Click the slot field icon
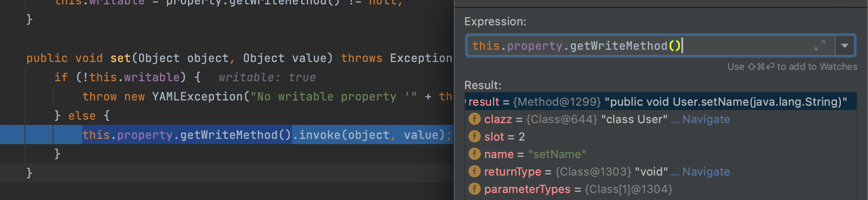This screenshot has width=868, height=200. 474,137
